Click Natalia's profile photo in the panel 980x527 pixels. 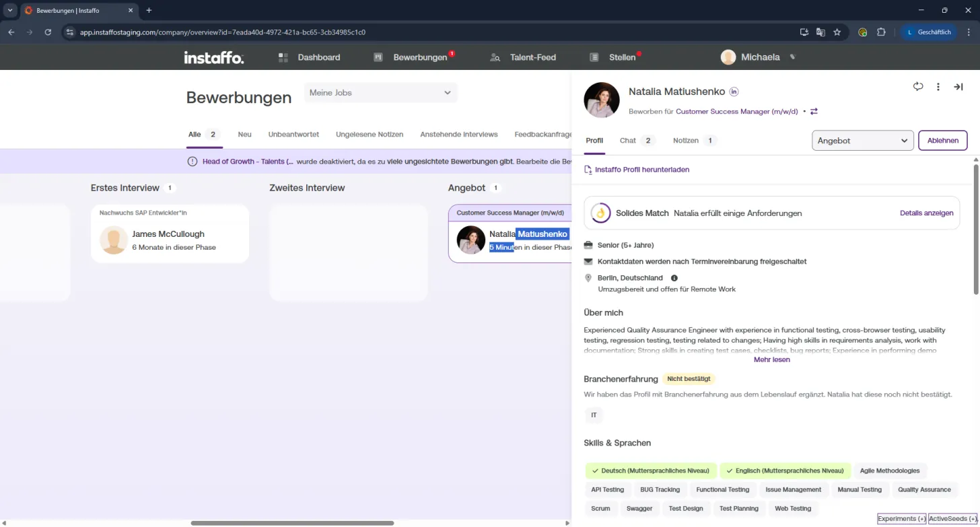pyautogui.click(x=602, y=100)
